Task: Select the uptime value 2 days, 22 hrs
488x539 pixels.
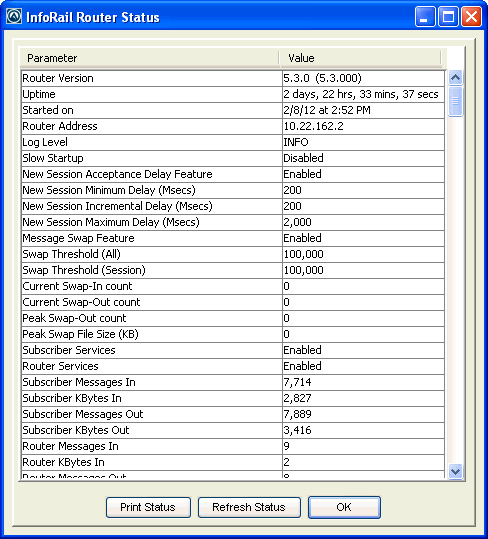Action: pos(363,94)
